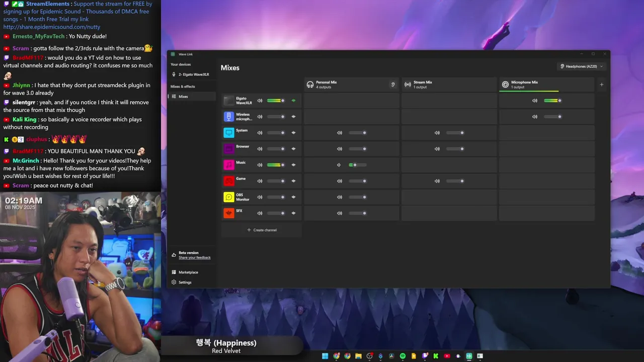Click the green arrows icon in Elgato Wave:XLR row
The height and width of the screenshot is (362, 644).
tap(293, 101)
